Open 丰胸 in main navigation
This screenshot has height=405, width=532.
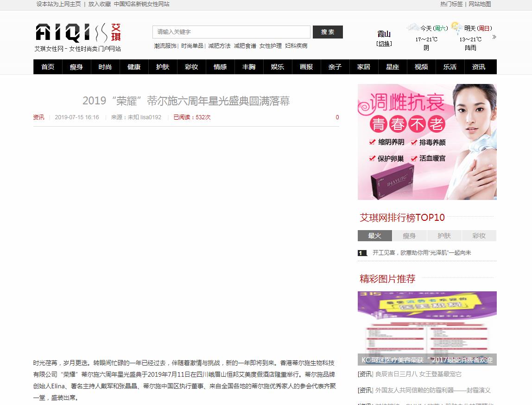[249, 67]
